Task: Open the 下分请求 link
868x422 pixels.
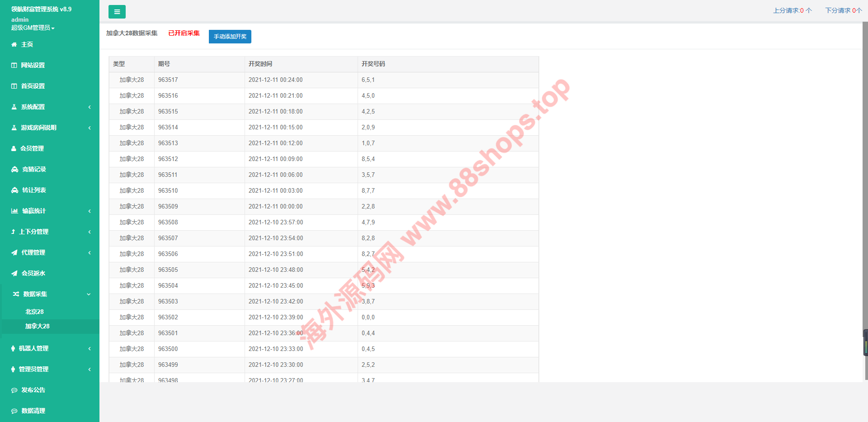Action: point(843,10)
